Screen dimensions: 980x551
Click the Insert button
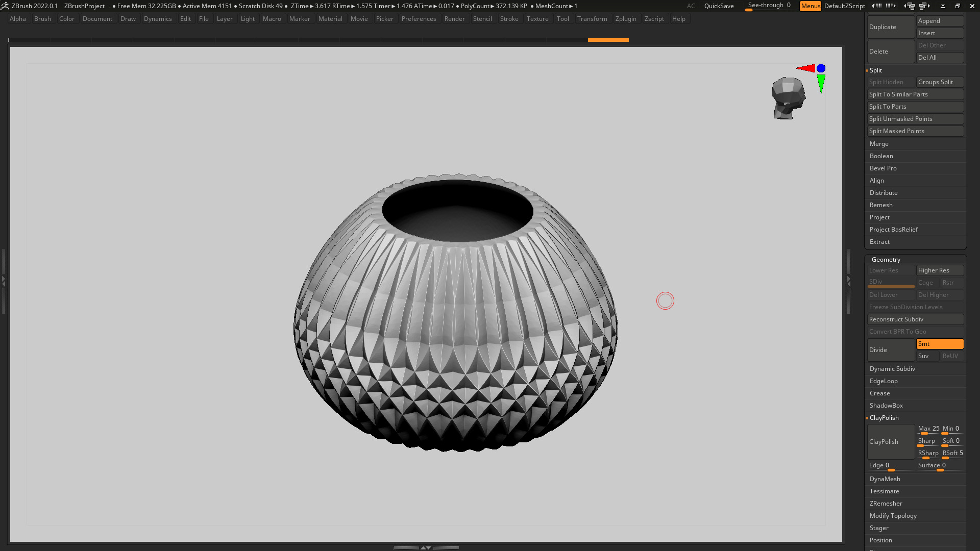[x=940, y=33]
